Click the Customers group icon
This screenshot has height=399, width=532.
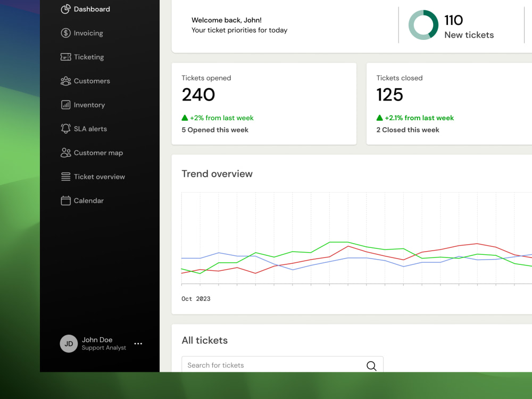point(65,81)
